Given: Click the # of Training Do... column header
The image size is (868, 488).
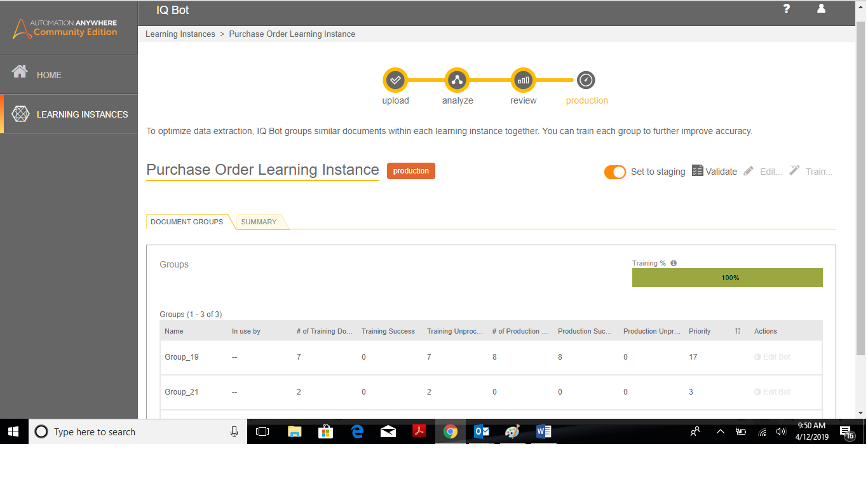Looking at the screenshot, I should (325, 331).
